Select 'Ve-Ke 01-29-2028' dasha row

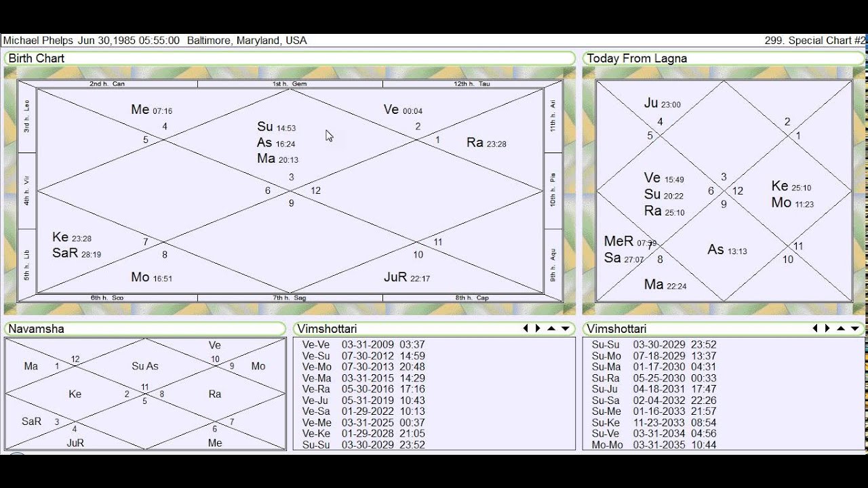click(x=363, y=434)
